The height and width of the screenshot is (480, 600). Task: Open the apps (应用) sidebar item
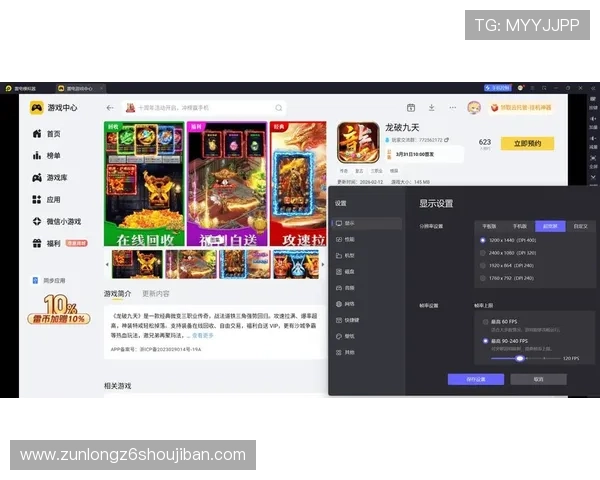tap(47, 199)
